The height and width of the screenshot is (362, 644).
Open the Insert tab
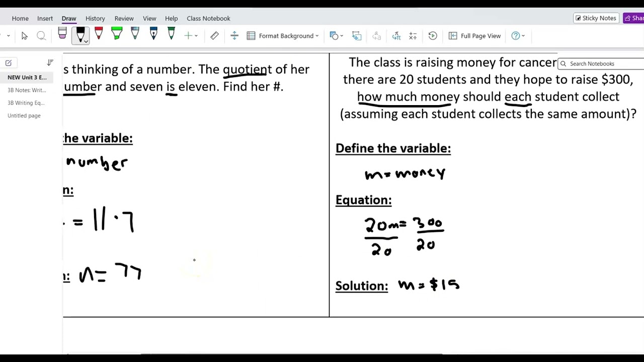45,18
